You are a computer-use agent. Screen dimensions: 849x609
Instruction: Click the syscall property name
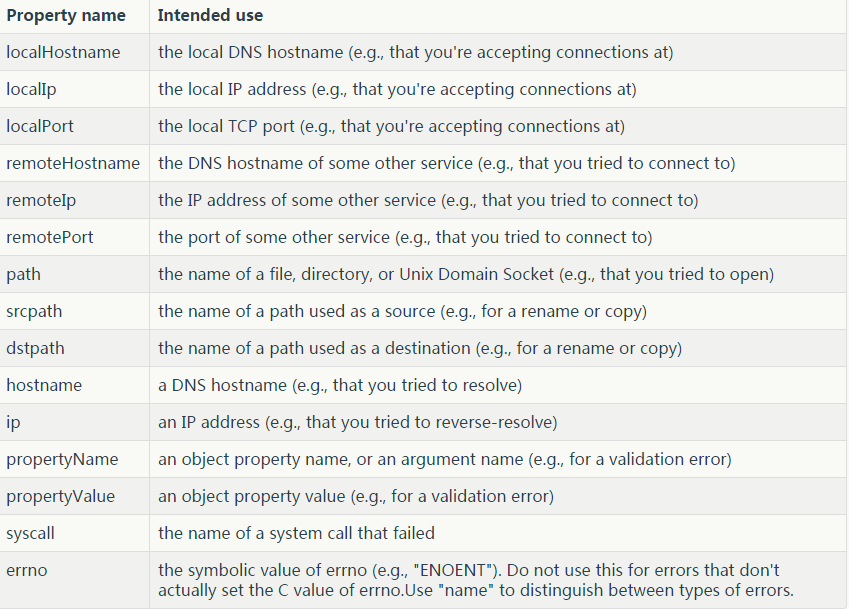coord(30,533)
